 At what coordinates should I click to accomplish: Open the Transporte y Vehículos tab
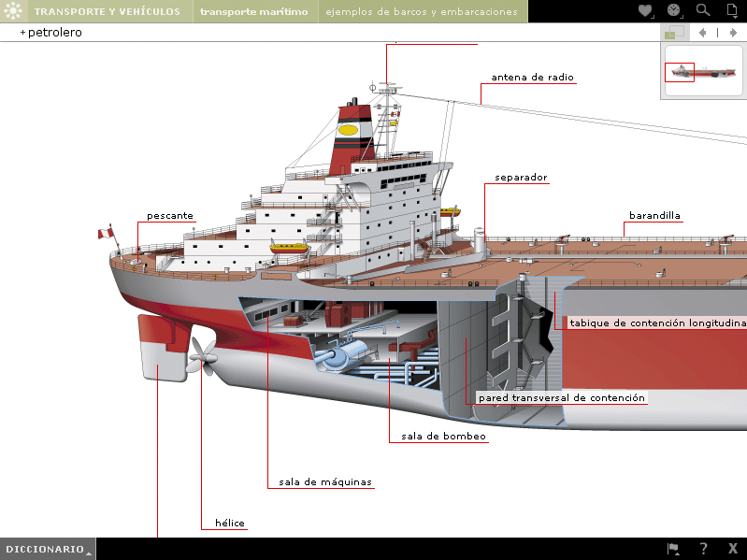(x=108, y=11)
